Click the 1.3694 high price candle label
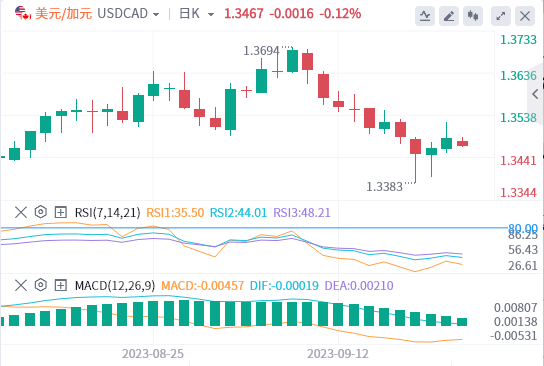 click(261, 51)
